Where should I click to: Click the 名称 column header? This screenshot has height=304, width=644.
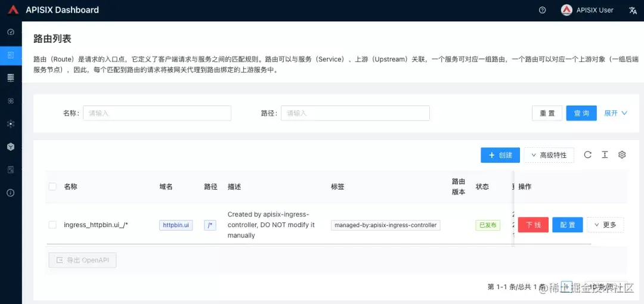point(70,187)
